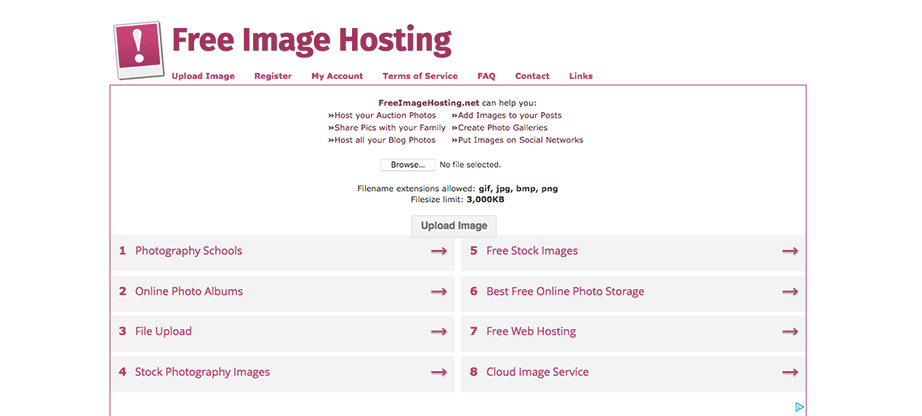View the Terms of Service page
922x416 pixels.
420,76
